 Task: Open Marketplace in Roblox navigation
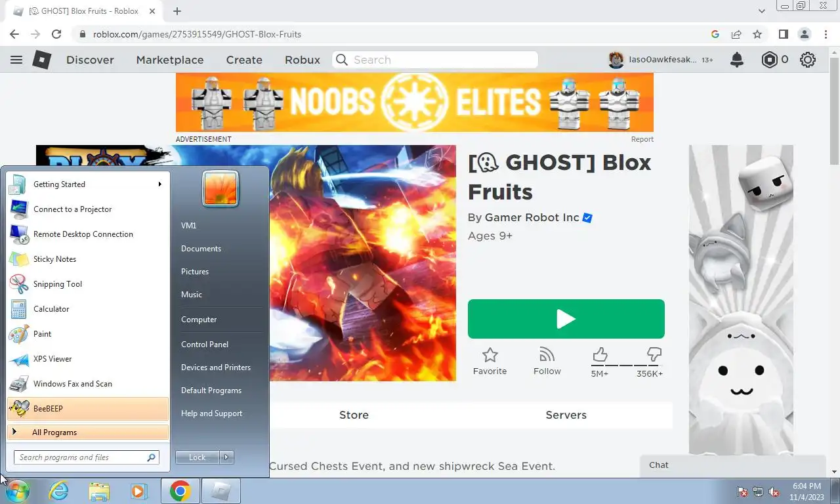tap(170, 60)
